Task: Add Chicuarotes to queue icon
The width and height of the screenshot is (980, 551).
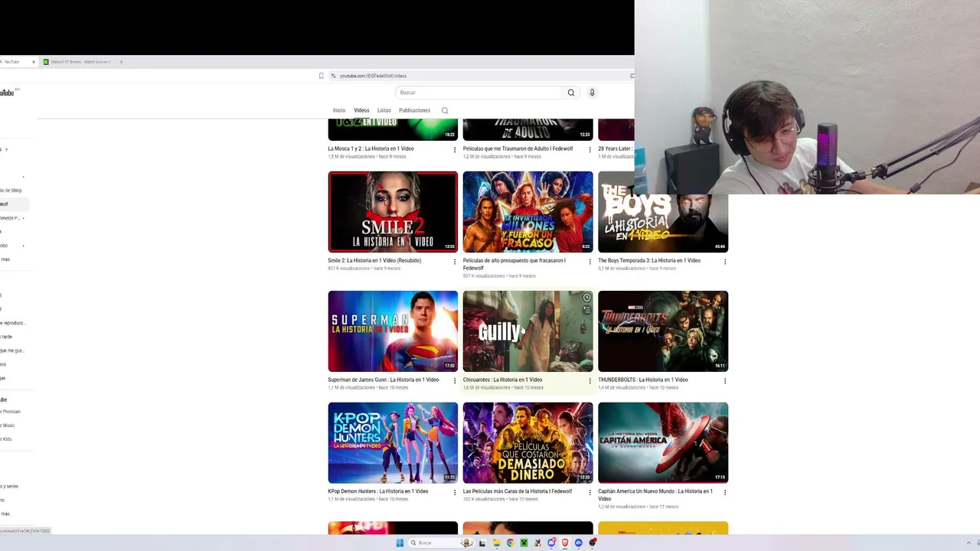Action: tap(586, 310)
